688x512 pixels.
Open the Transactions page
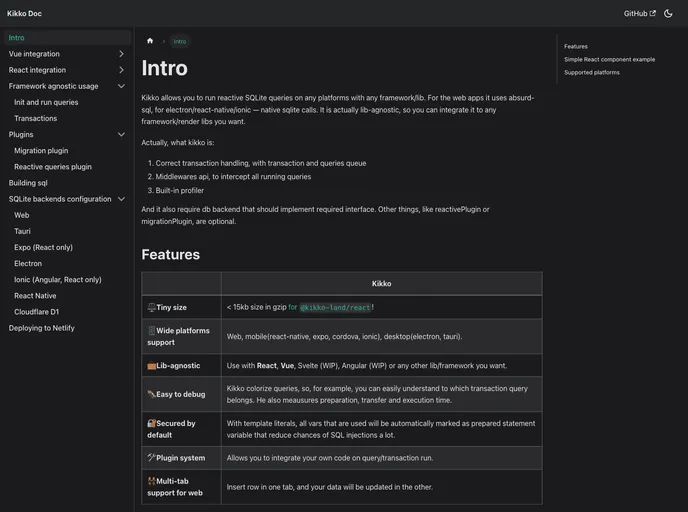pos(36,118)
